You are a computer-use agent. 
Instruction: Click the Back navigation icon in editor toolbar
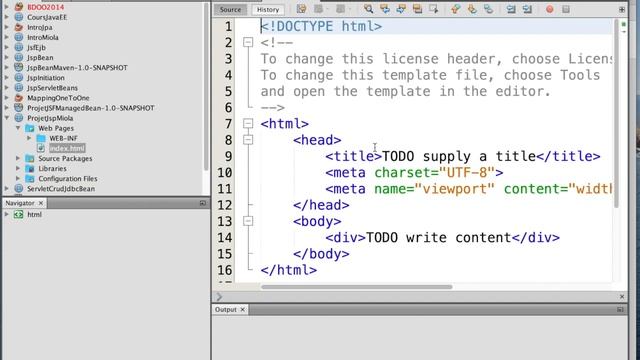click(318, 9)
